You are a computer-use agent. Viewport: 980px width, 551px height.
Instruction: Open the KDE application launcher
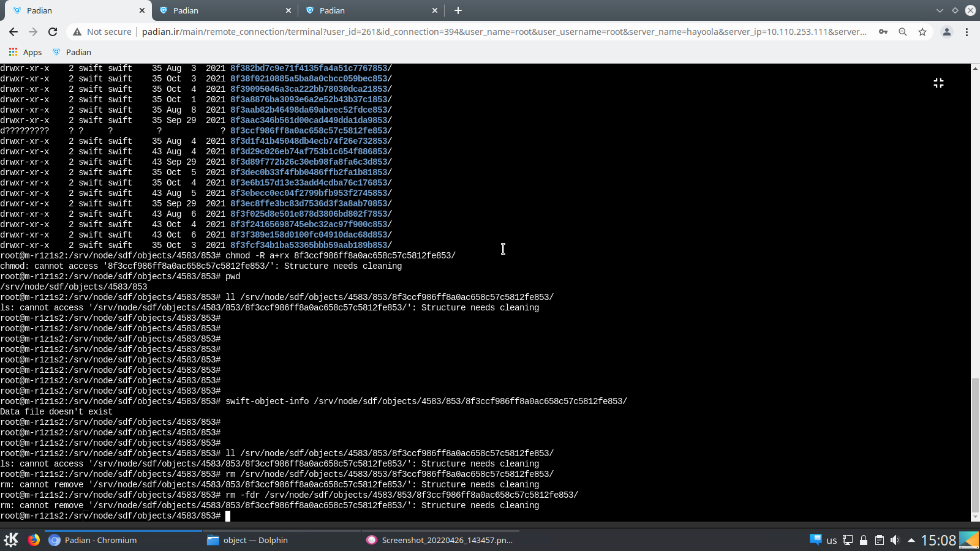tap(11, 539)
